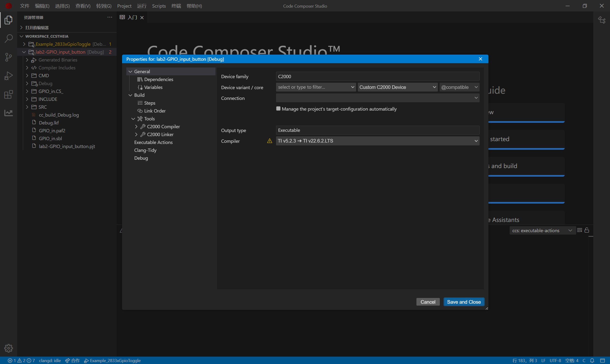
Task: Open the Run and Debug view icon
Action: 9,76
